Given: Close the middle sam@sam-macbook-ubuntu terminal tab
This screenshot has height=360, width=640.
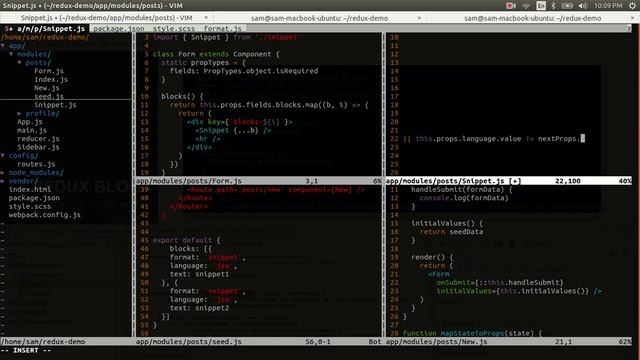Looking at the screenshot, I should tap(419, 18).
